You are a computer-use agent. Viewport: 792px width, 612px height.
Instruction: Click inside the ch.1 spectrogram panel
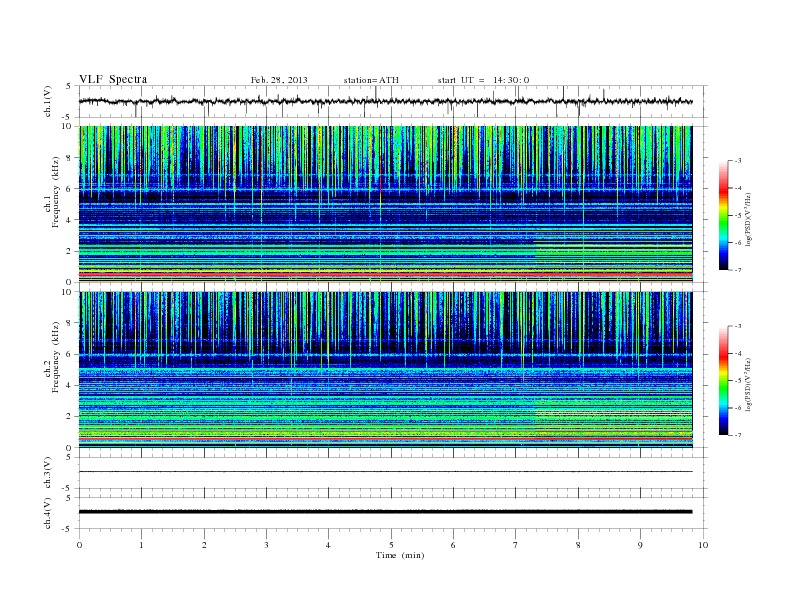click(385, 204)
